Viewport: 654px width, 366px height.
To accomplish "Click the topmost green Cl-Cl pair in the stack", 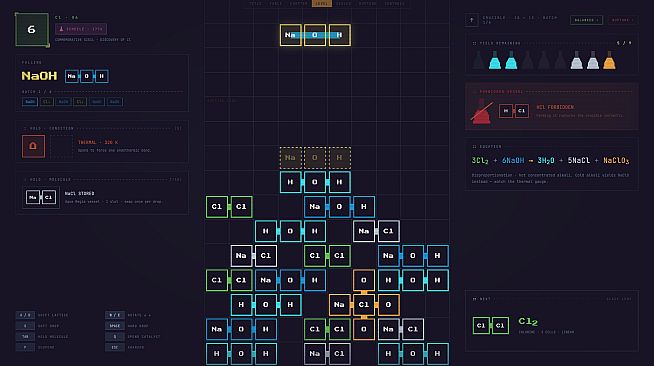I will tap(229, 207).
